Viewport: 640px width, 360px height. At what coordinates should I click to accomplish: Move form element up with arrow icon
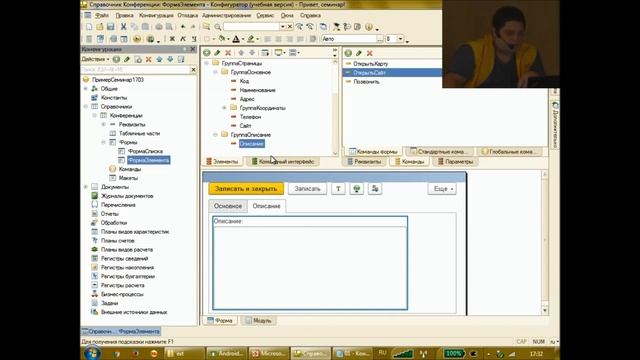coord(241,53)
